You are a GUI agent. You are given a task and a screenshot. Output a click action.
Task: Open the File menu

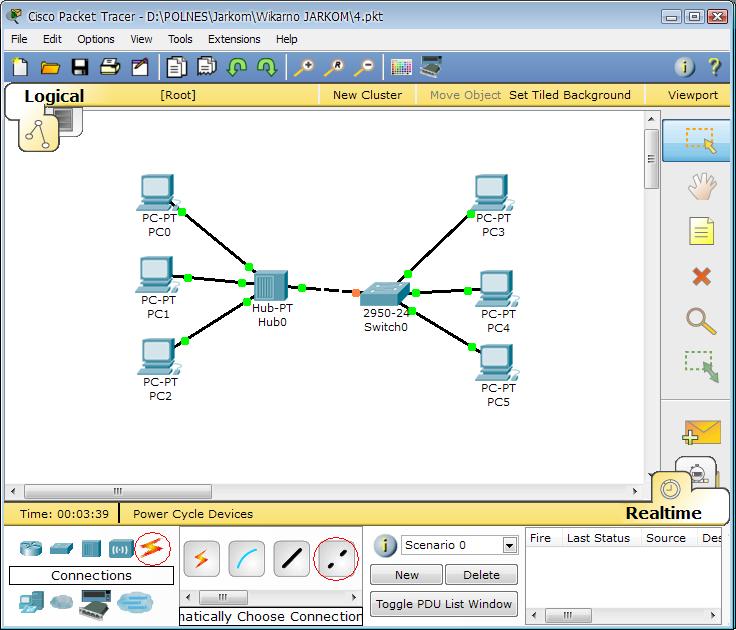coord(19,39)
